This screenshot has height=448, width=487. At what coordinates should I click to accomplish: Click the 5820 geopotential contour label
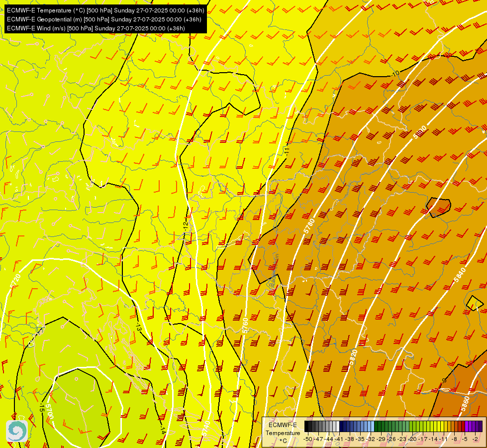354,357
